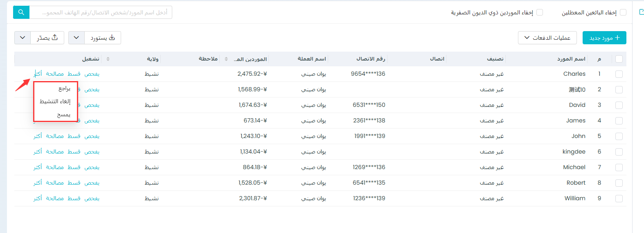Select إلغاء التنشيط in the popup menu

click(55, 102)
